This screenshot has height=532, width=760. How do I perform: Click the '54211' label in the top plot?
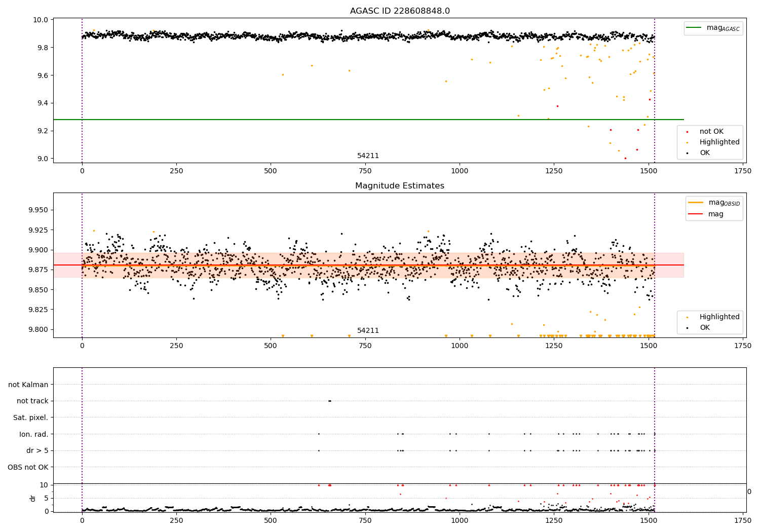(x=368, y=156)
